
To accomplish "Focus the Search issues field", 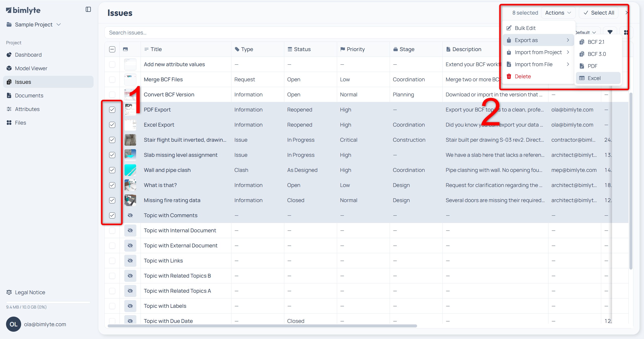I will [302, 32].
